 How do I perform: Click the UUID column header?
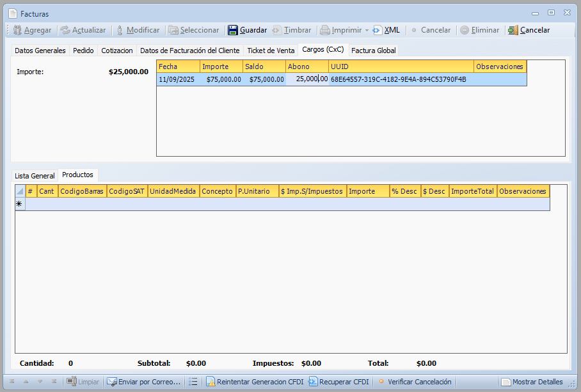pos(401,67)
